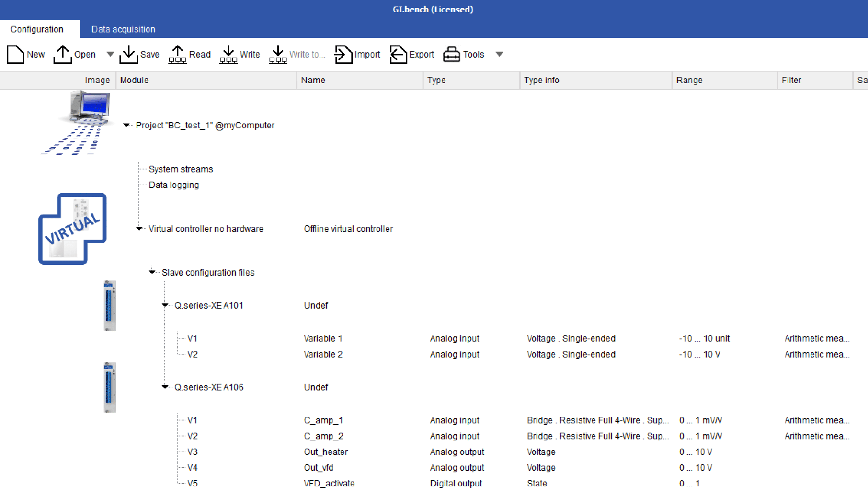
Task: Click the New configuration icon
Action: point(15,54)
